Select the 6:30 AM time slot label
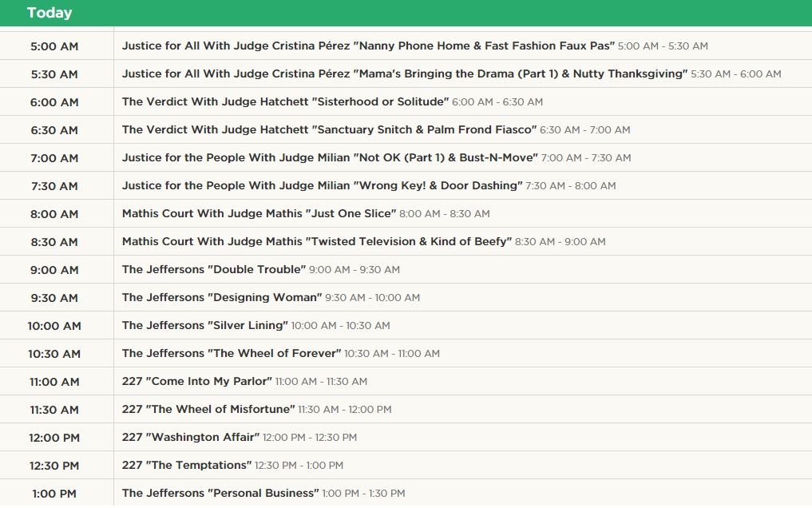This screenshot has width=812, height=508. pos(54,130)
